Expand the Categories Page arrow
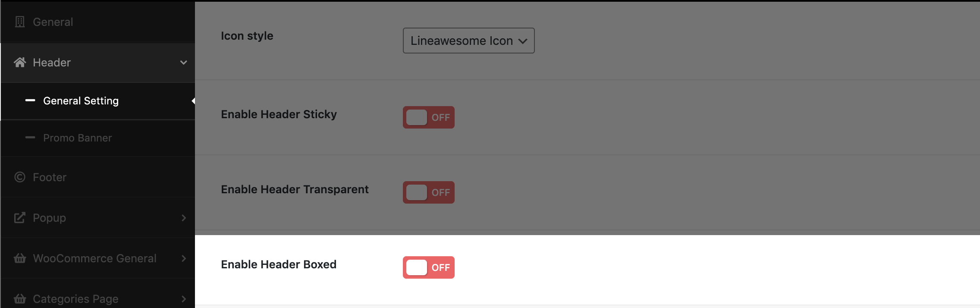 [184, 299]
